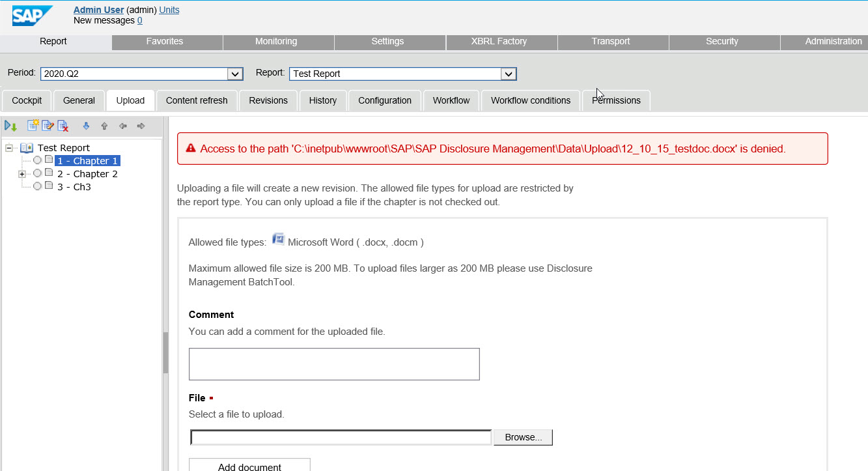The width and height of the screenshot is (868, 471).
Task: Collapse the Test Report tree node
Action: click(x=9, y=148)
